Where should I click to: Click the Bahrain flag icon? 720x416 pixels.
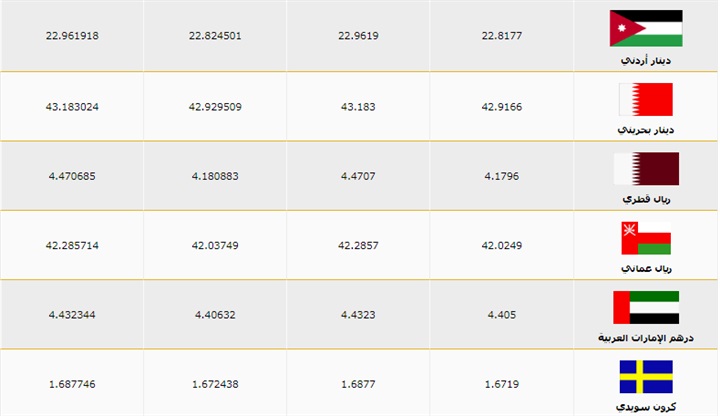(x=645, y=99)
